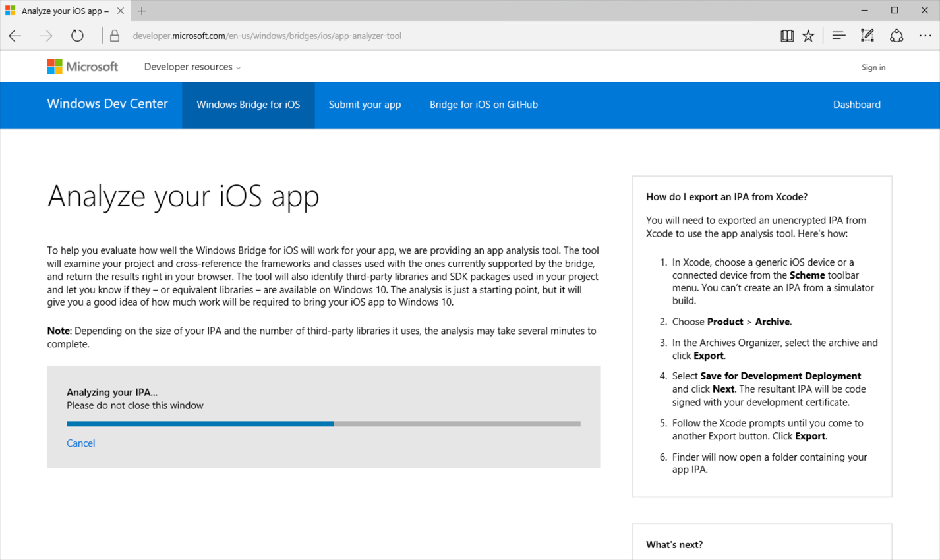
Task: Maximize the browser window
Action: click(895, 11)
